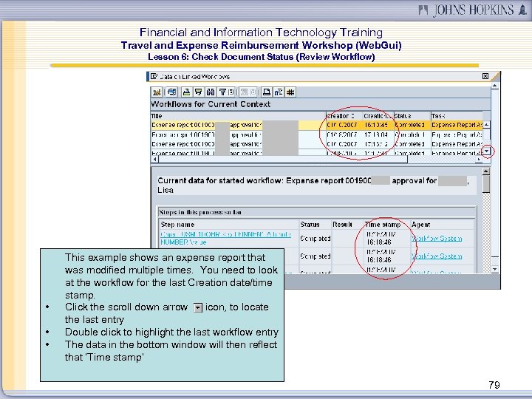Viewport: 532px width, 399px height.
Task: Click the greyed-out Subtotals icon
Action: pos(253,92)
